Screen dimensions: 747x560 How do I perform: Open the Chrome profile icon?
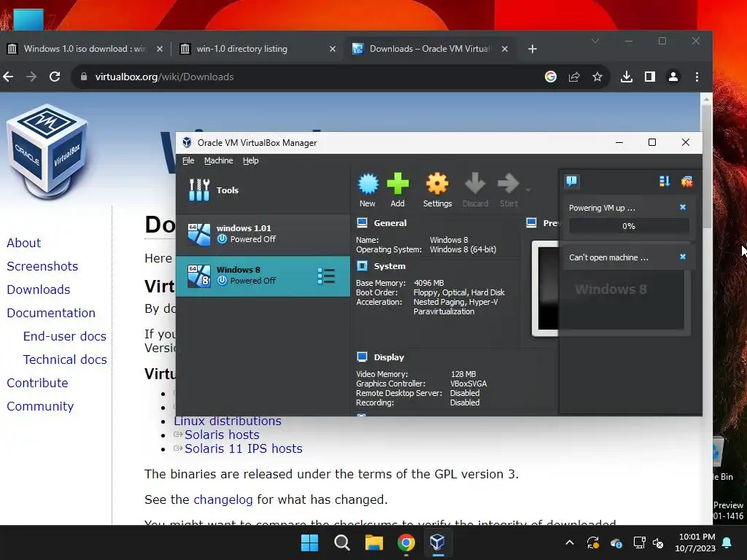[673, 77]
